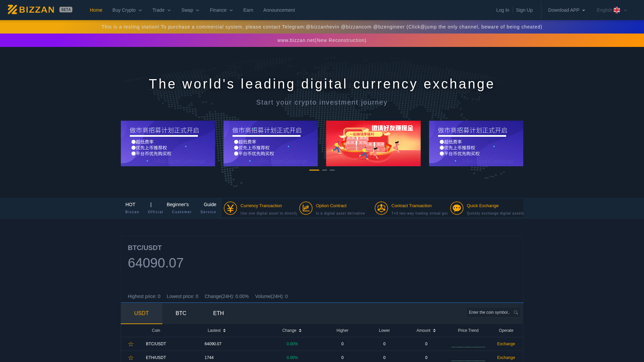Select the first carousel indicator
This screenshot has width=644, height=362.
[x=314, y=170]
